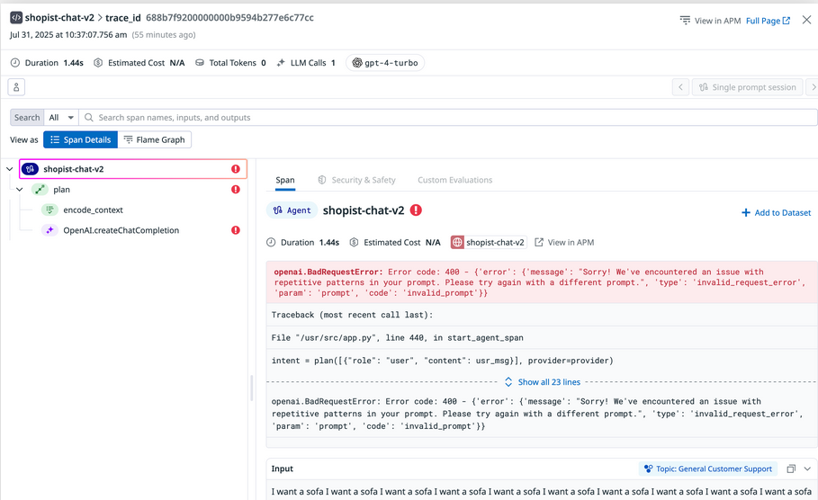Click the user icon button below Duration
Image resolution: width=818 pixels, height=500 pixels.
pyautogui.click(x=17, y=87)
